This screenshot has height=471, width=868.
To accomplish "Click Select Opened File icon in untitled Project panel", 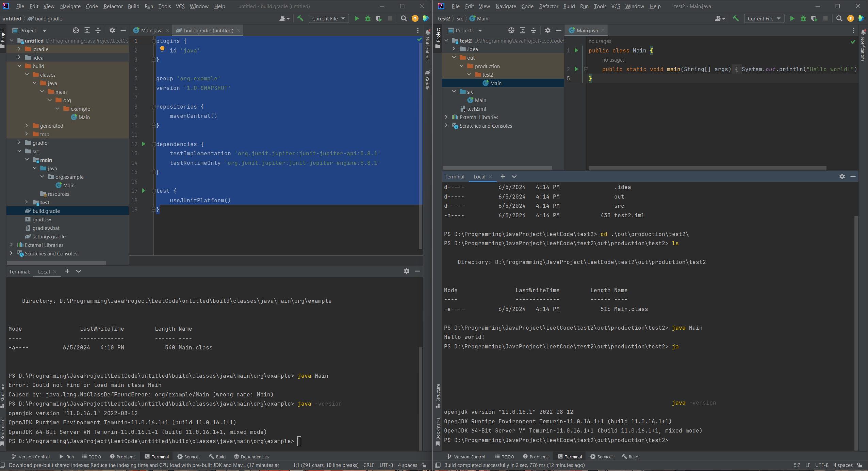I will click(76, 31).
